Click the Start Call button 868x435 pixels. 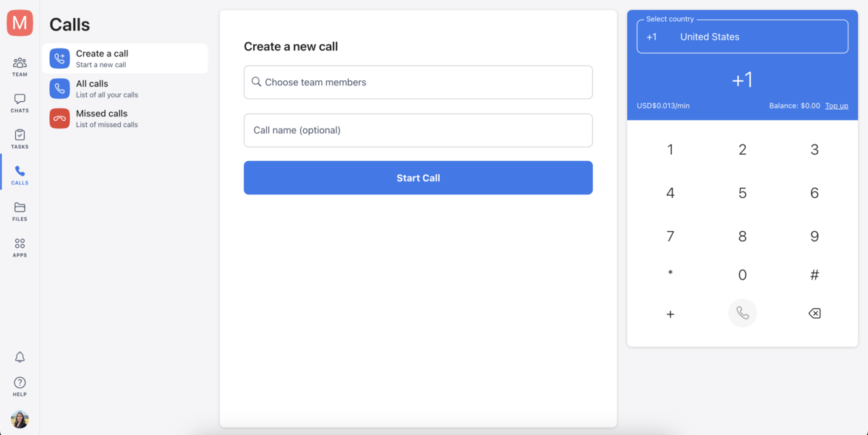tap(418, 178)
